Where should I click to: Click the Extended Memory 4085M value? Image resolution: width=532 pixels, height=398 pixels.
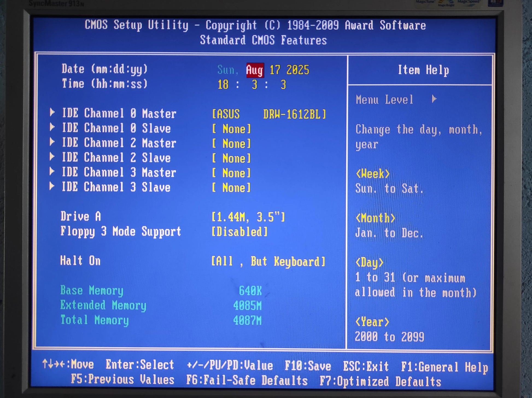click(247, 305)
